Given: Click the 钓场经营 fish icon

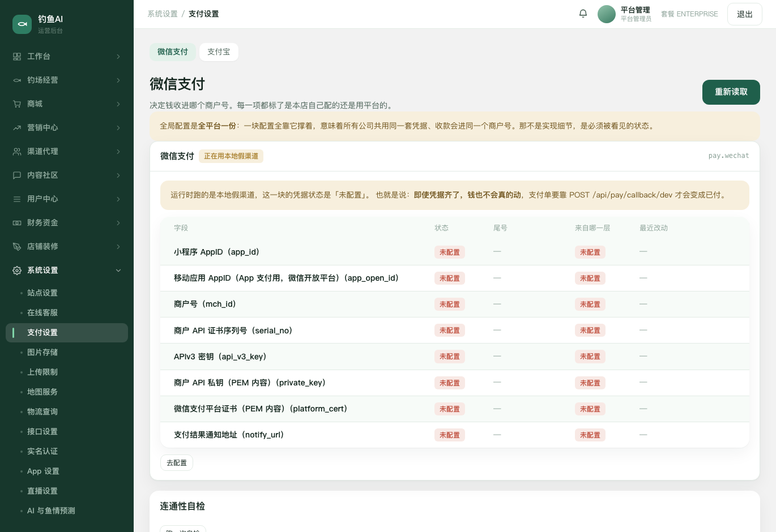Looking at the screenshot, I should coord(17,80).
